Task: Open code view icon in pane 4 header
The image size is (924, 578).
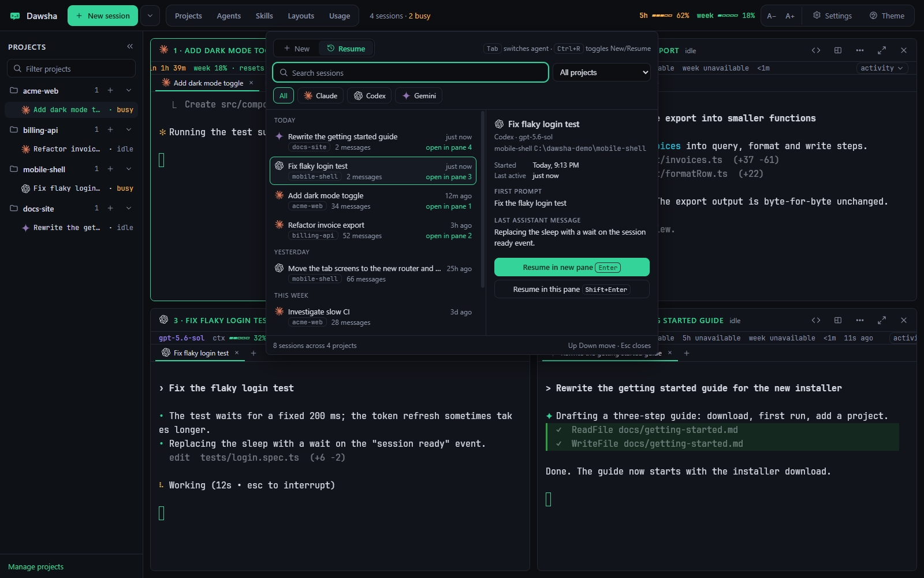Action: (x=816, y=320)
